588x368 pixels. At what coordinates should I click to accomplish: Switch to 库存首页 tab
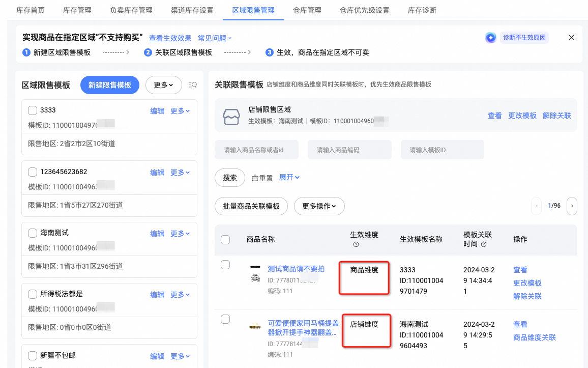coord(31,10)
